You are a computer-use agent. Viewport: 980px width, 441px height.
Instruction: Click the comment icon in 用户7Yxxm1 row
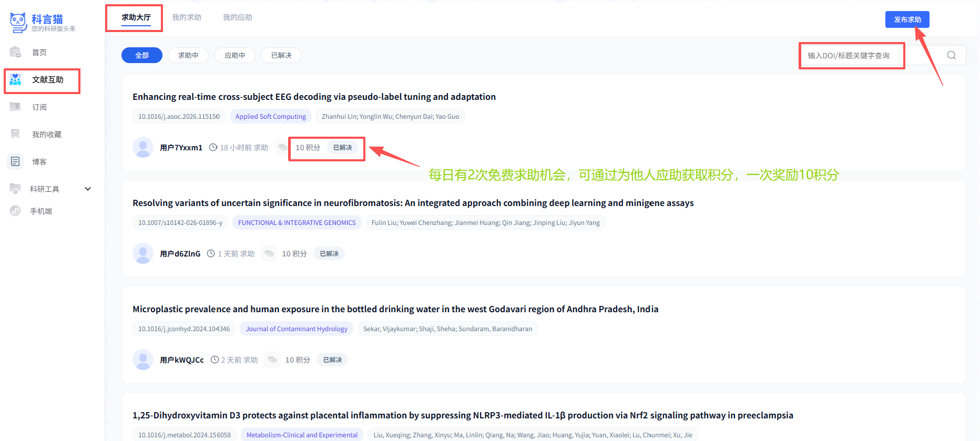[282, 147]
